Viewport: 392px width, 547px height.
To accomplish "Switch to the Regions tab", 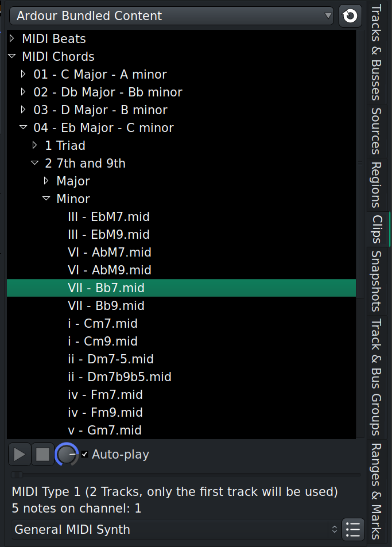I will tap(377, 185).
